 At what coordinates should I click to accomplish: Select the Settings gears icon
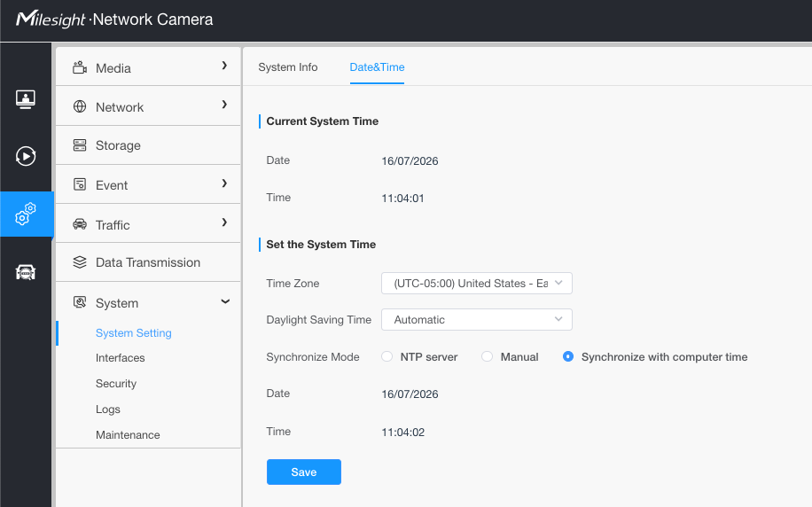[26, 214]
